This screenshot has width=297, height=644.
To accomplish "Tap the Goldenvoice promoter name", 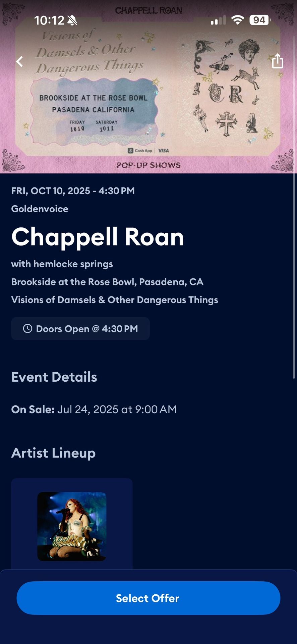I will point(40,209).
